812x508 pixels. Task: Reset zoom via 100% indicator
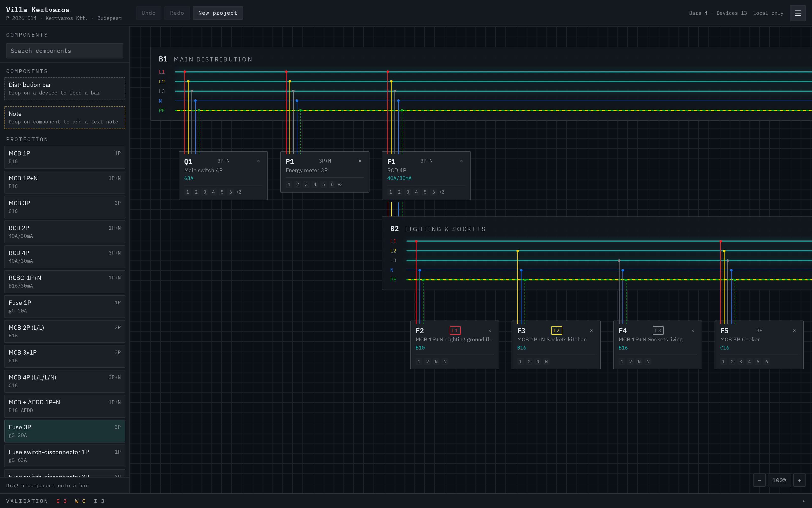[780, 480]
